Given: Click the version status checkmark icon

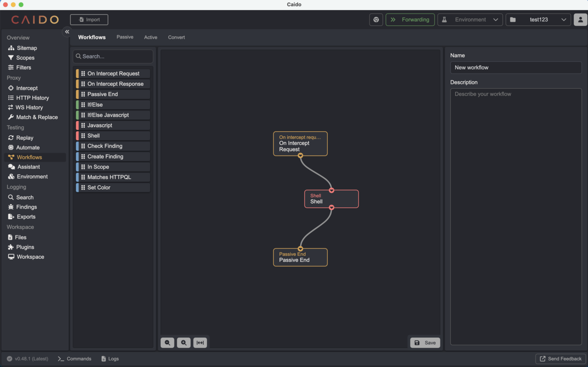Looking at the screenshot, I should 9,359.
